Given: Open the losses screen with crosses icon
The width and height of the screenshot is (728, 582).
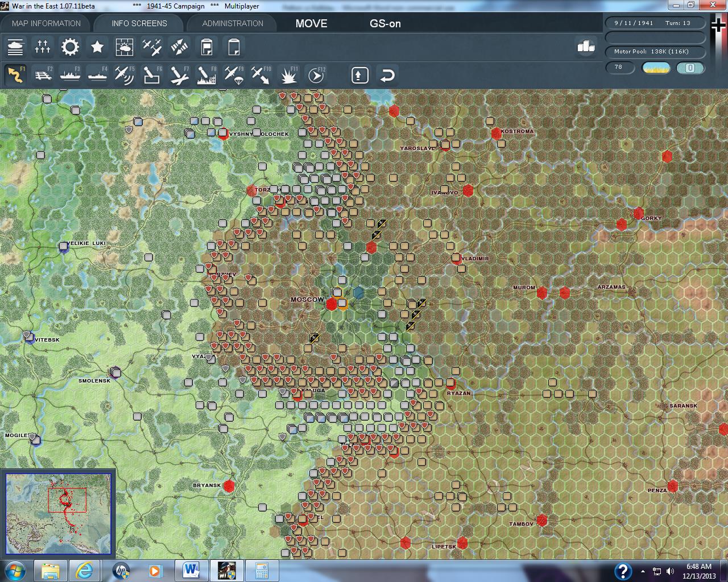Looking at the screenshot, I should pyautogui.click(x=43, y=47).
